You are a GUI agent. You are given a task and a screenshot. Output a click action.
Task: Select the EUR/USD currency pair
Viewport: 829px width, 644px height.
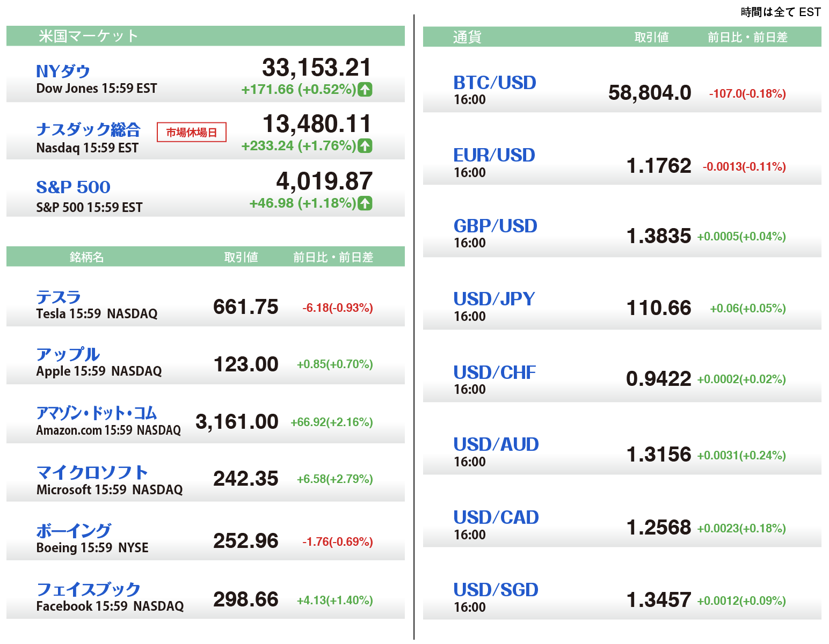[x=494, y=155]
